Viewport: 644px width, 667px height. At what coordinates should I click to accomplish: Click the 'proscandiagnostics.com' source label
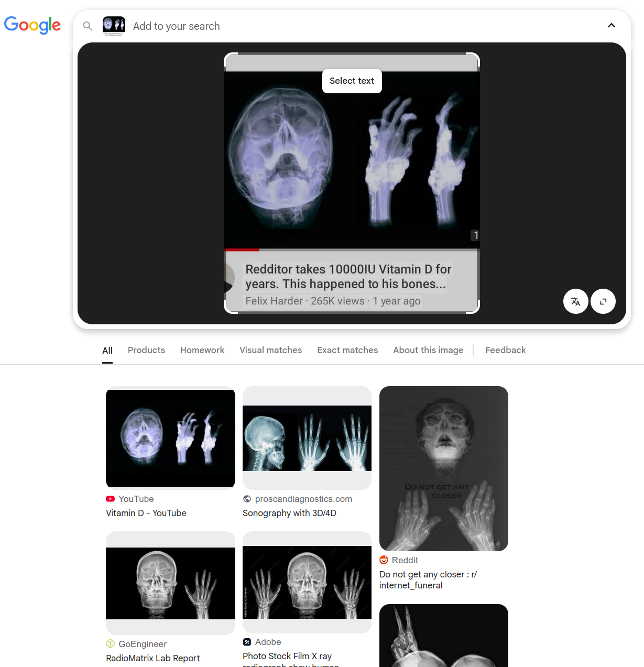pyautogui.click(x=303, y=499)
